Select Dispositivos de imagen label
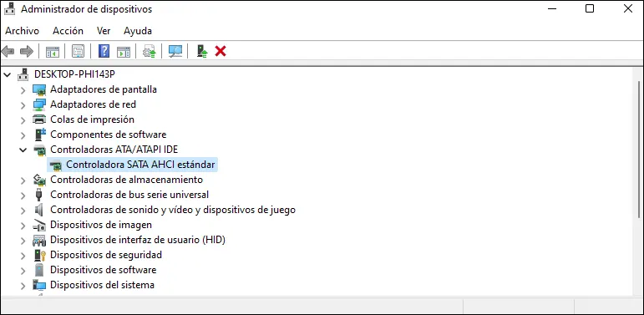The width and height of the screenshot is (644, 315). coord(101,225)
